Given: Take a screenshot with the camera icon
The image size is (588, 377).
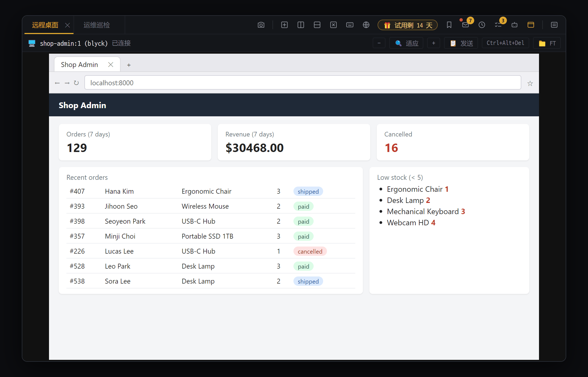Looking at the screenshot, I should click(261, 25).
